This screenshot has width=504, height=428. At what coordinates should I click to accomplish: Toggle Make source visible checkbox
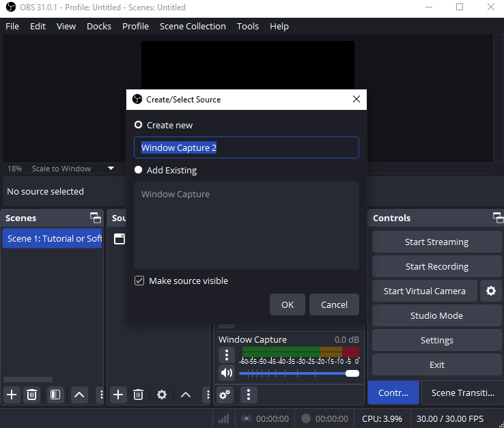(139, 281)
